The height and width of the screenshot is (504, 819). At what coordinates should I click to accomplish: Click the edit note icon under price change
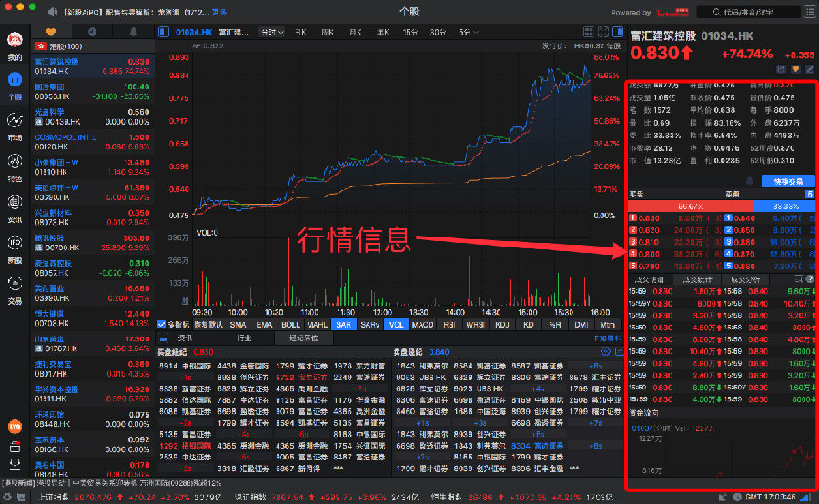pos(810,69)
